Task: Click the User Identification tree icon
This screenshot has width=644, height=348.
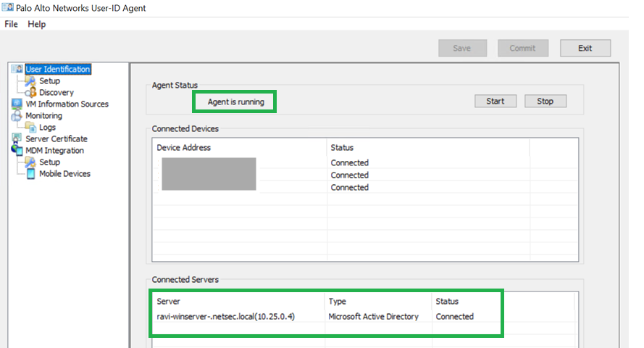Action: click(17, 70)
